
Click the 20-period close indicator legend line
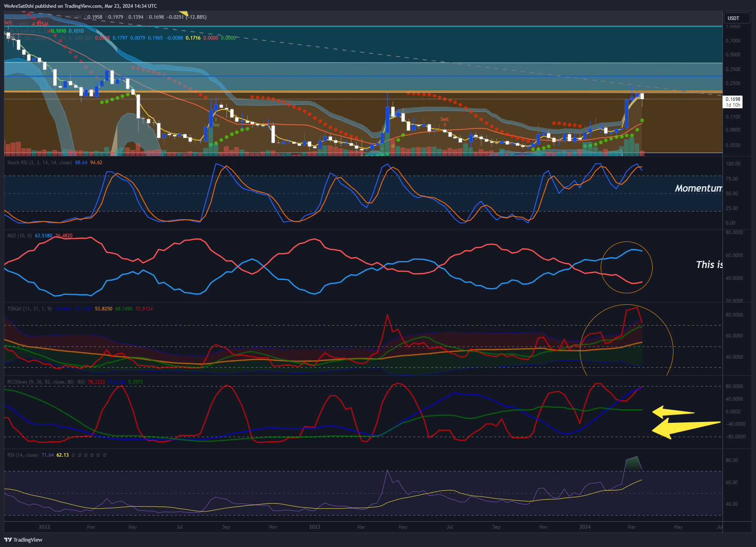pos(50,38)
